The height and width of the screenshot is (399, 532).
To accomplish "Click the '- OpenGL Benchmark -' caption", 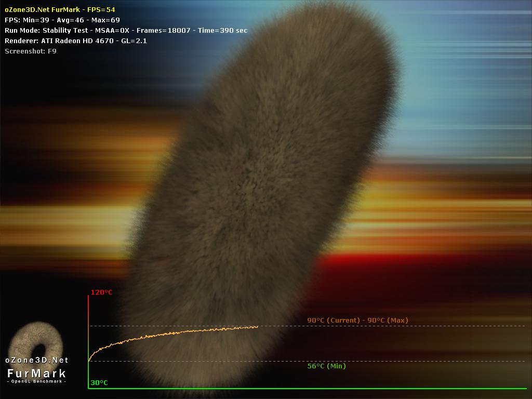I will tap(37, 381).
